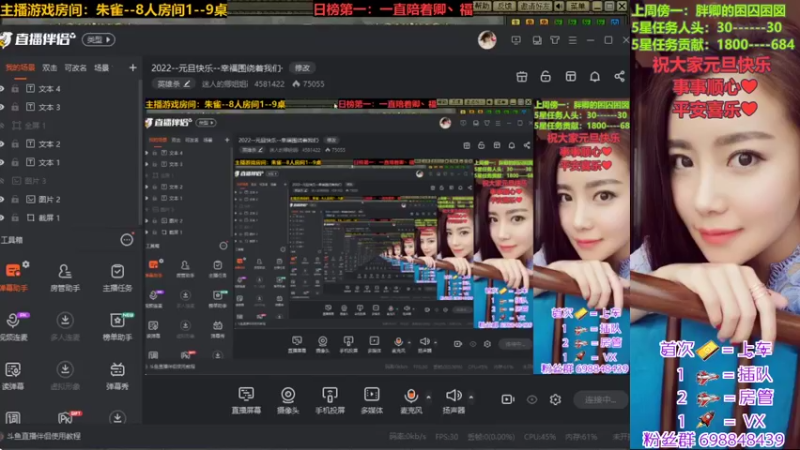Open toolbox more options button
Screen dimensions: 800x450
[127, 240]
